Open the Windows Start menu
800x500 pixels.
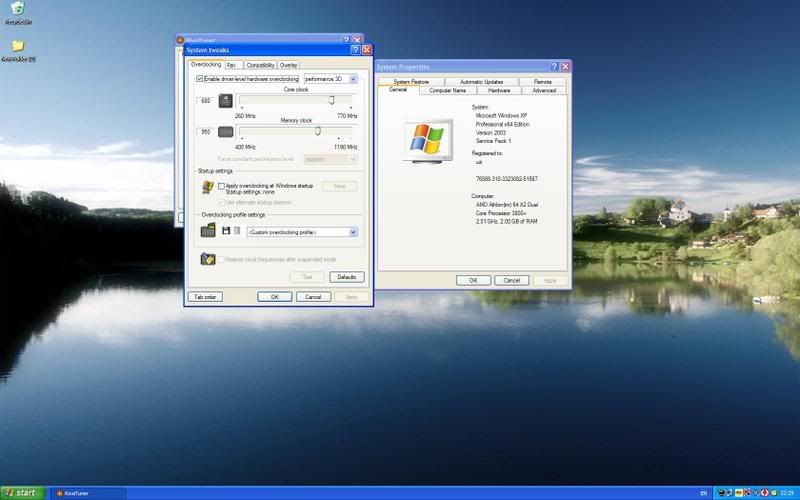pos(22,493)
